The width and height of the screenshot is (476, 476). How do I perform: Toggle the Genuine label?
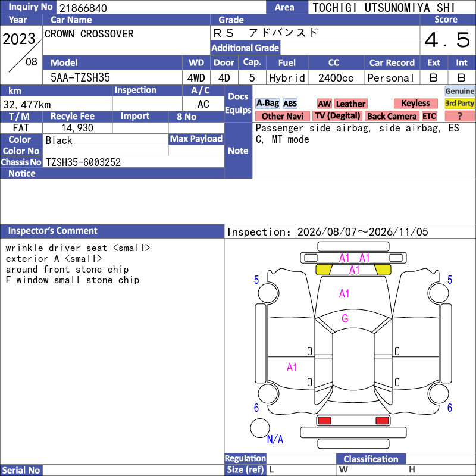(x=459, y=91)
